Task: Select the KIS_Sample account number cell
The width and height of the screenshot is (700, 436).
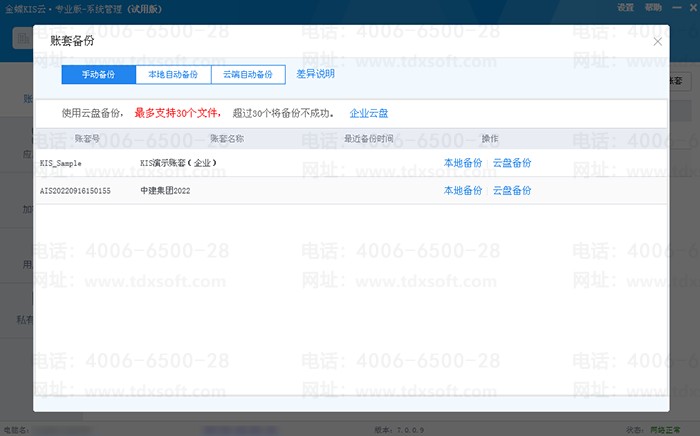Action: [x=61, y=163]
